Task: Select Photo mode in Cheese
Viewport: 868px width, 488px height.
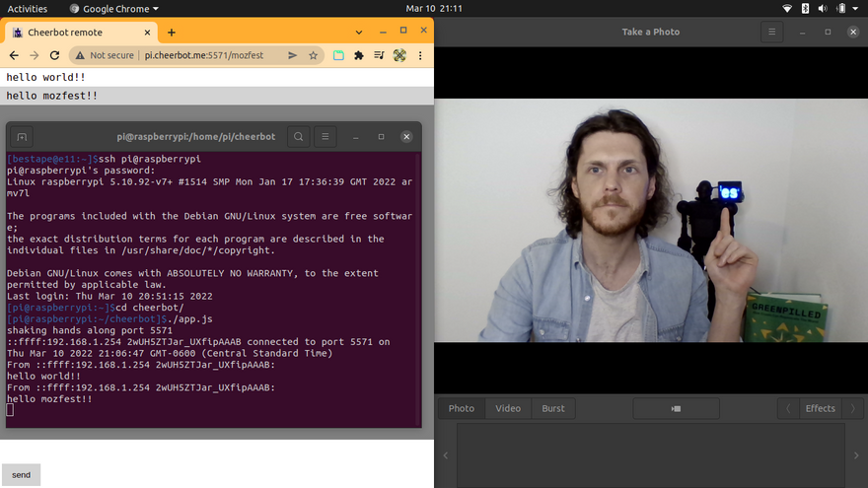Action: click(x=461, y=408)
